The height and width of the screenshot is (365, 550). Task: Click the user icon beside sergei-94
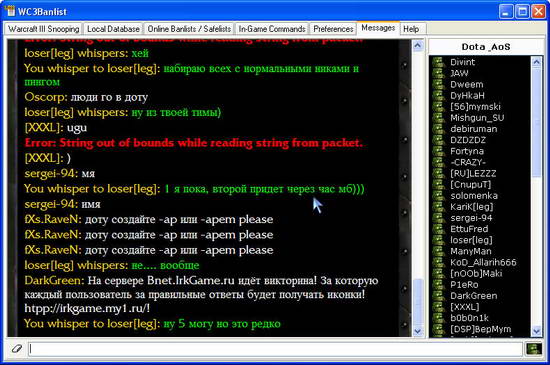click(x=438, y=218)
